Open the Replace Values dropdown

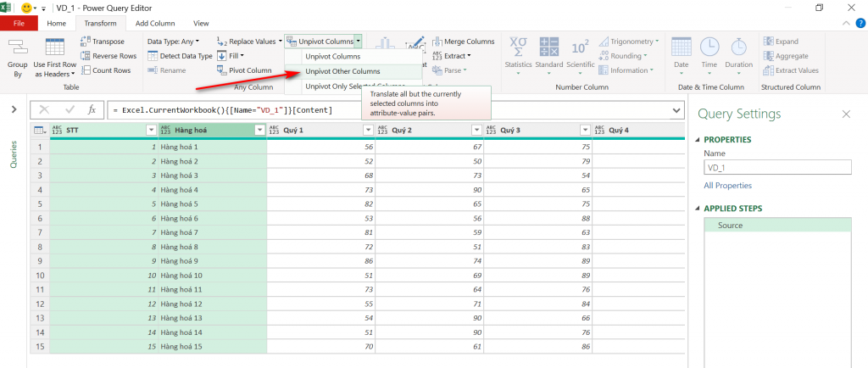point(248,42)
